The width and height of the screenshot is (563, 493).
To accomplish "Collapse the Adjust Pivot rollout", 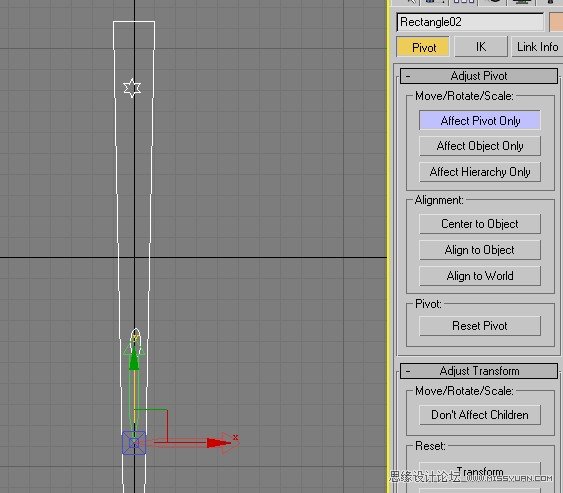I will tap(479, 76).
